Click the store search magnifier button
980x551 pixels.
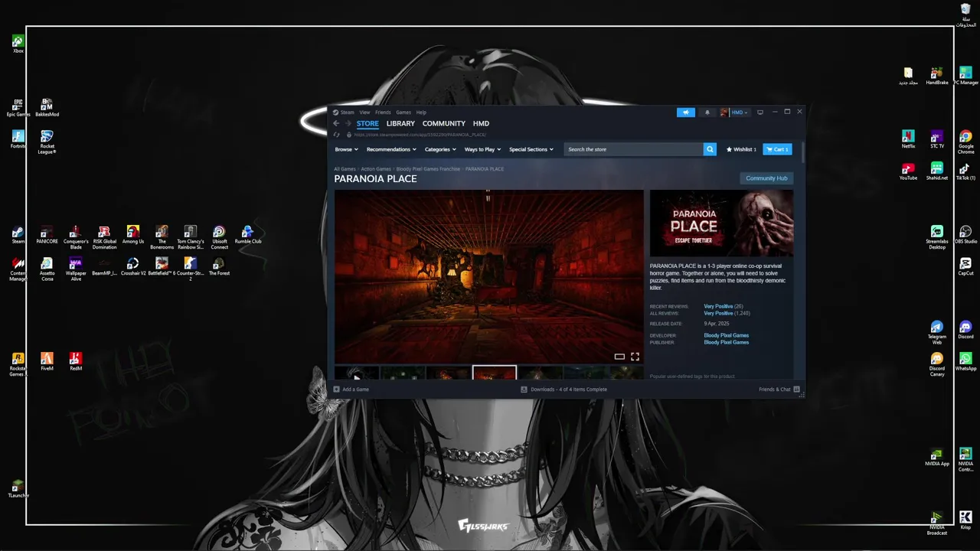point(710,149)
